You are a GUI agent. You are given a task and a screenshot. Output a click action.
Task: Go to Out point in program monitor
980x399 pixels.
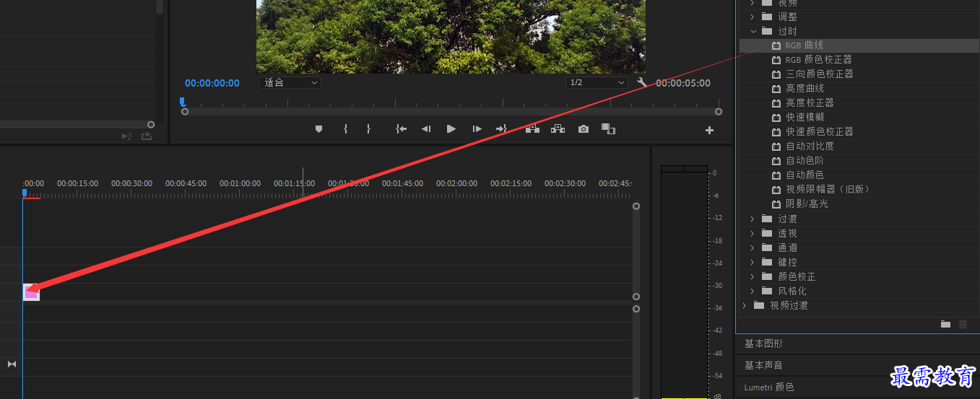point(501,129)
